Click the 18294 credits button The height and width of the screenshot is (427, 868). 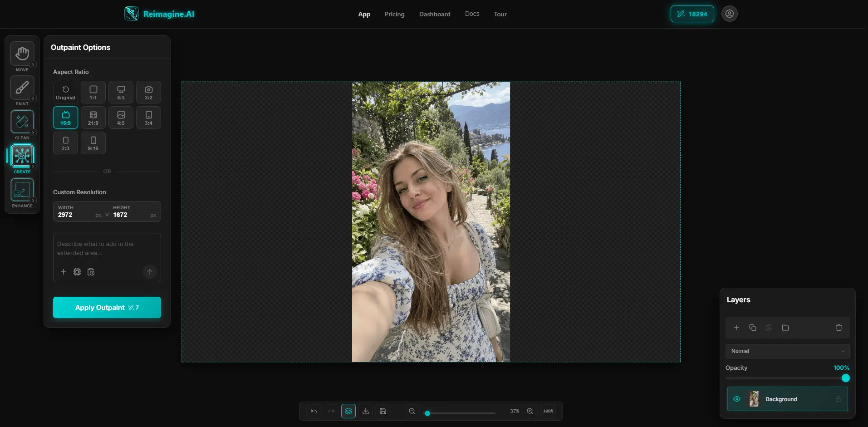click(692, 14)
